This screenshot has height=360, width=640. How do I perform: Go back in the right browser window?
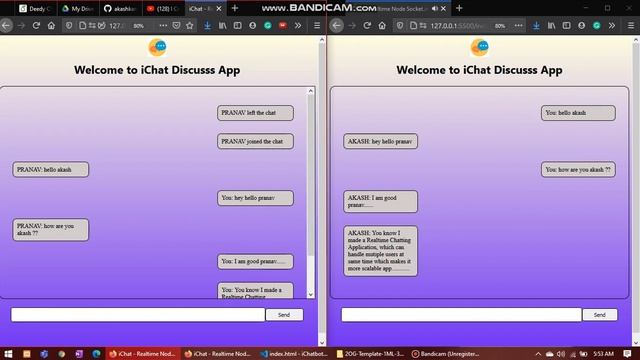[x=336, y=26]
